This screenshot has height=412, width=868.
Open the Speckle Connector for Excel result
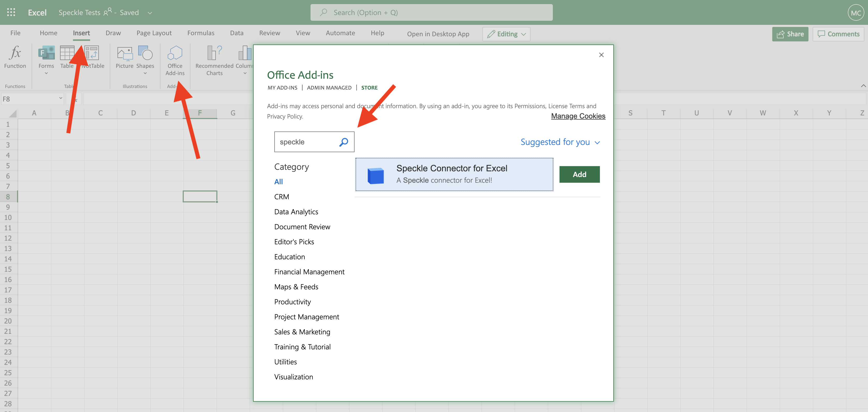point(454,174)
